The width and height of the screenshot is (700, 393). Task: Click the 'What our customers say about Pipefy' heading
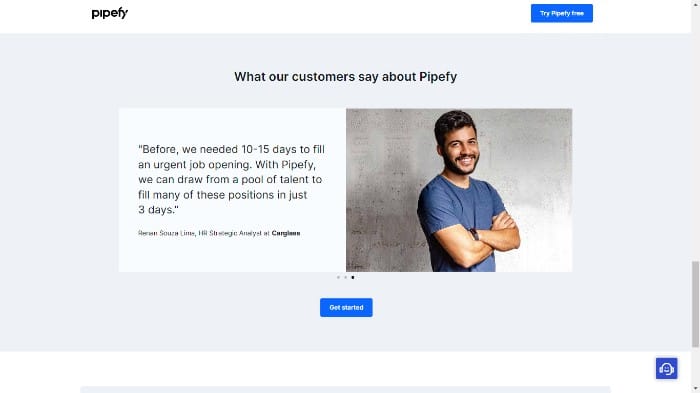[346, 77]
